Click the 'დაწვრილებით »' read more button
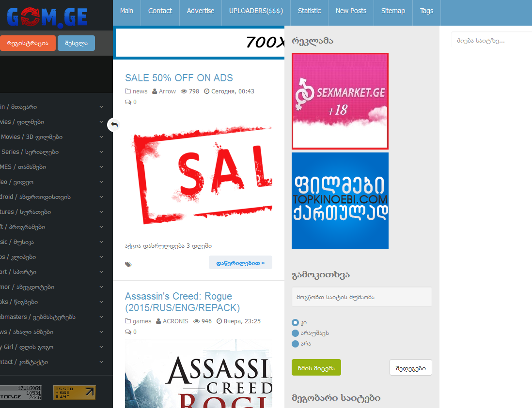532x408 pixels. click(x=240, y=263)
